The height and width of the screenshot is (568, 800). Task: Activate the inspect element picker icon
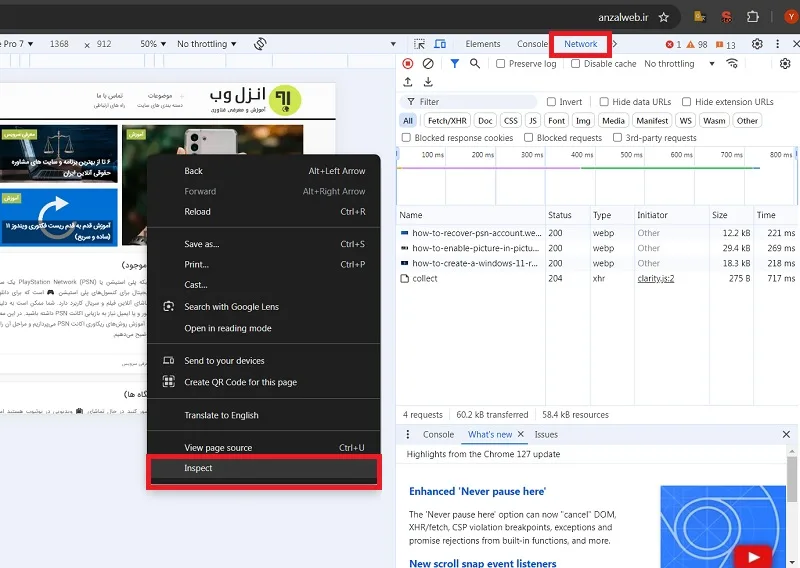pyautogui.click(x=419, y=44)
